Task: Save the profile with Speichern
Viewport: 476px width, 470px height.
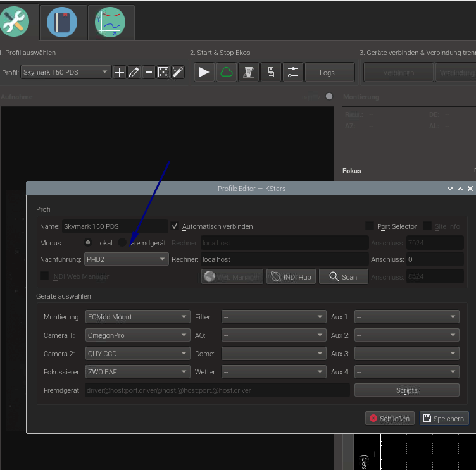Action: point(444,418)
